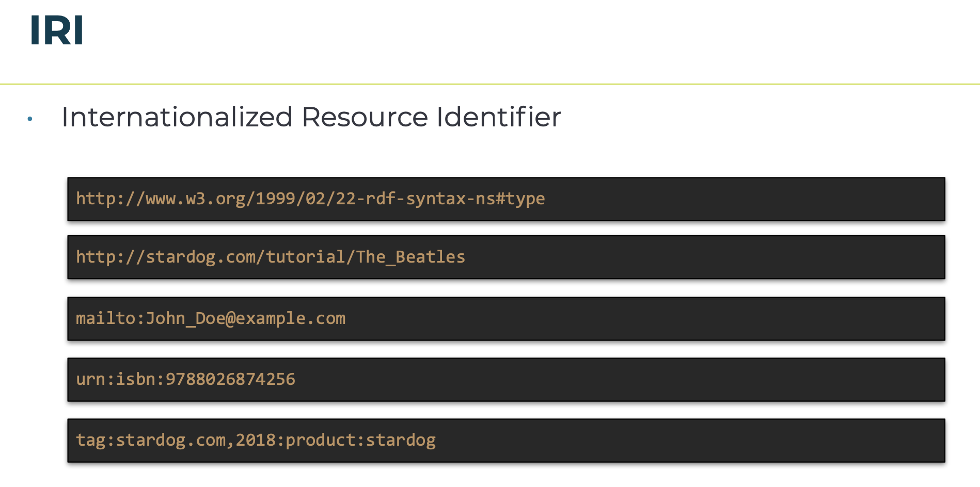Screen dimensions: 980x487
Task: Select the 'Internationalized Resource Identifier' bullet text
Action: coord(311,117)
